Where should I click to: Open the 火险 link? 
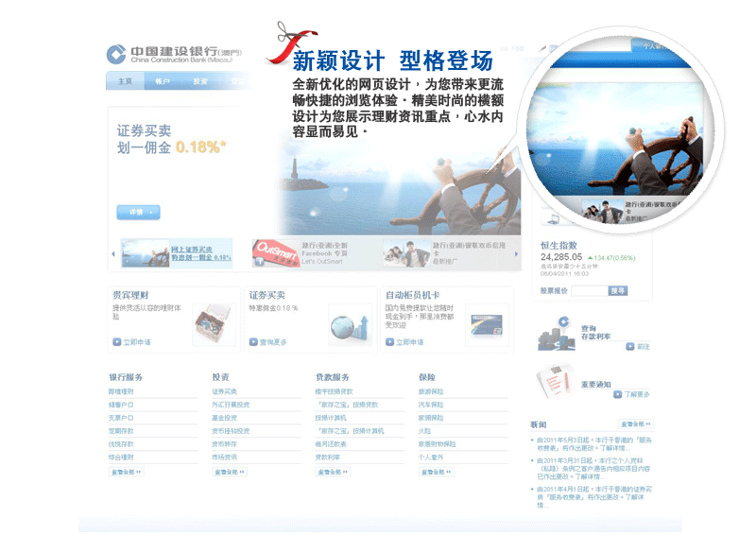click(x=424, y=431)
